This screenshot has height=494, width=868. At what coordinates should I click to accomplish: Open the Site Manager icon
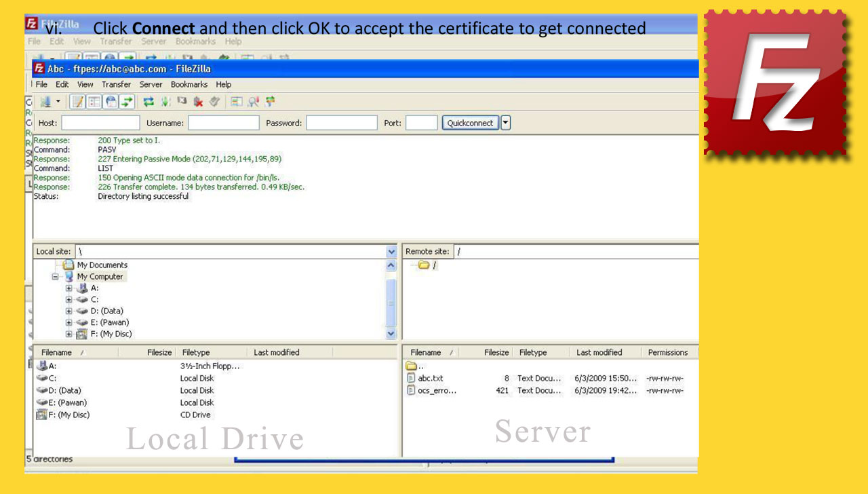pyautogui.click(x=45, y=102)
